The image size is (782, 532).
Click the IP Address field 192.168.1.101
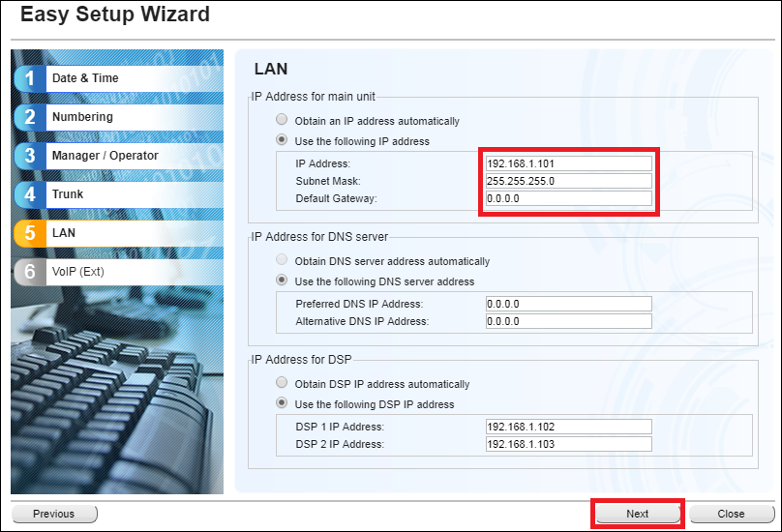point(568,163)
